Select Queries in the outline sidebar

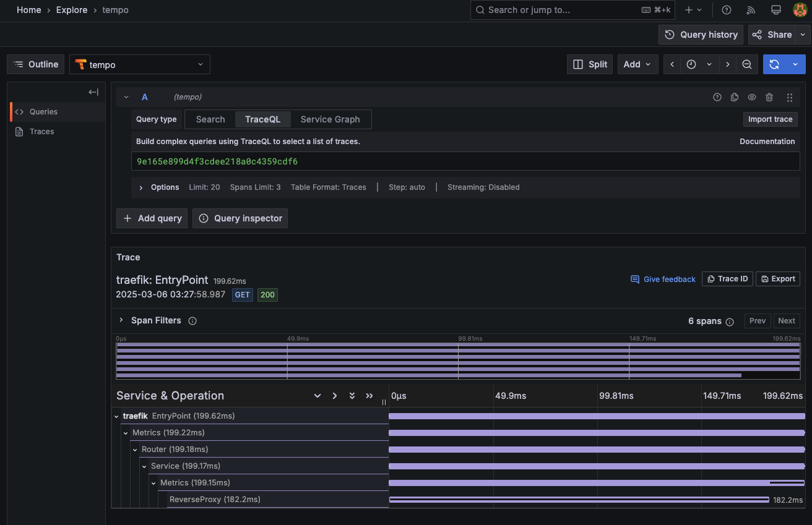[58, 112]
